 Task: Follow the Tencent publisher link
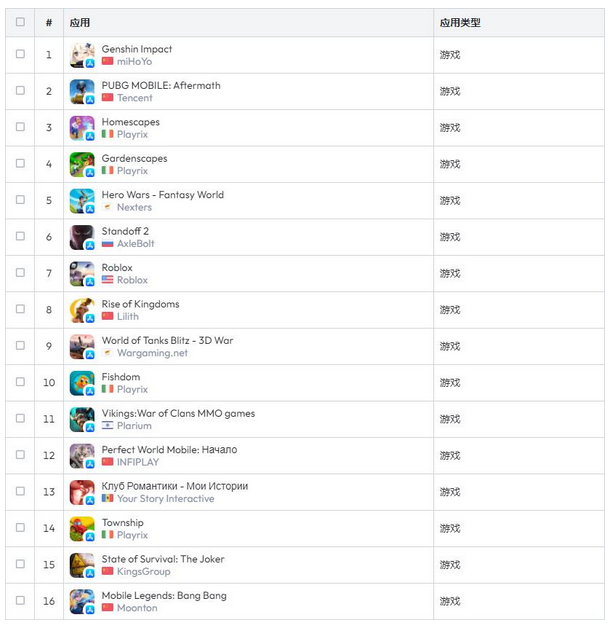pos(134,98)
